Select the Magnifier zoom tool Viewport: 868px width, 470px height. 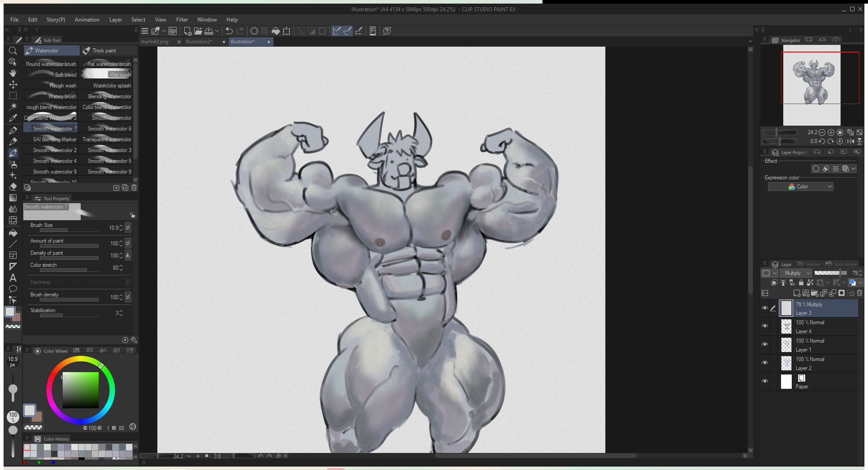click(13, 51)
